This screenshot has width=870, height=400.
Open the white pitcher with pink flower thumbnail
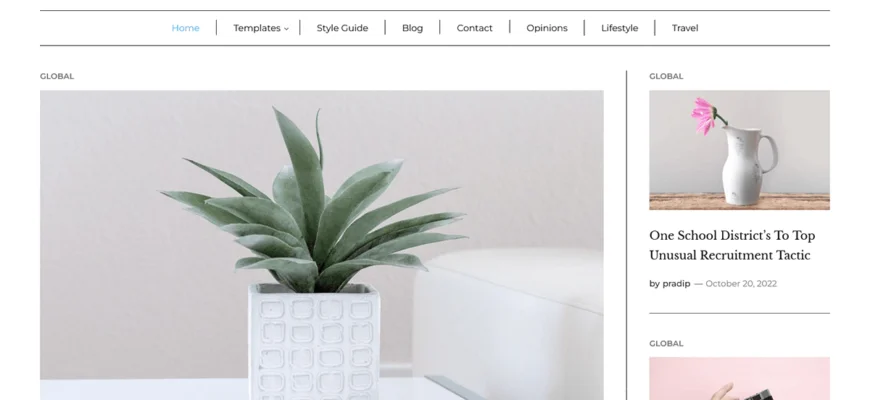739,150
